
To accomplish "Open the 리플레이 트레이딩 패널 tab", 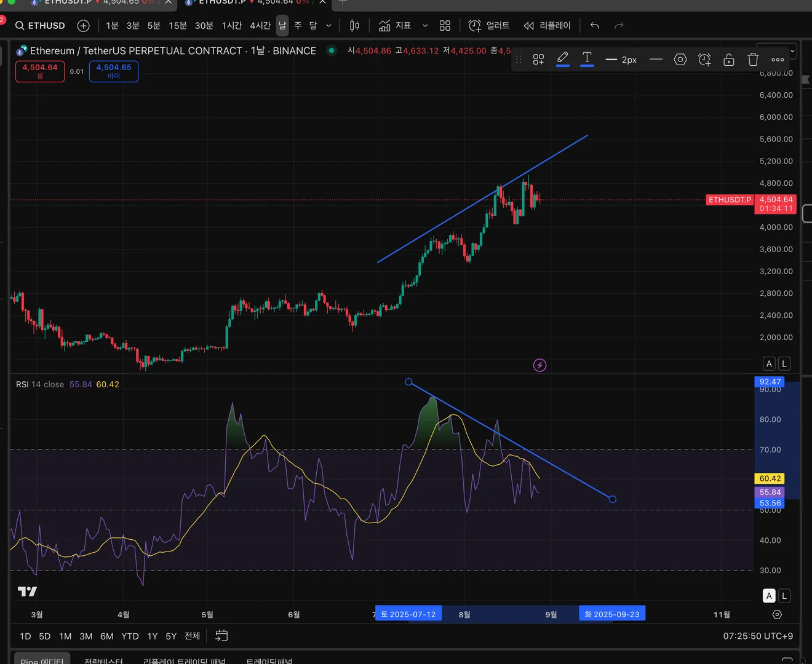I will pos(185,661).
